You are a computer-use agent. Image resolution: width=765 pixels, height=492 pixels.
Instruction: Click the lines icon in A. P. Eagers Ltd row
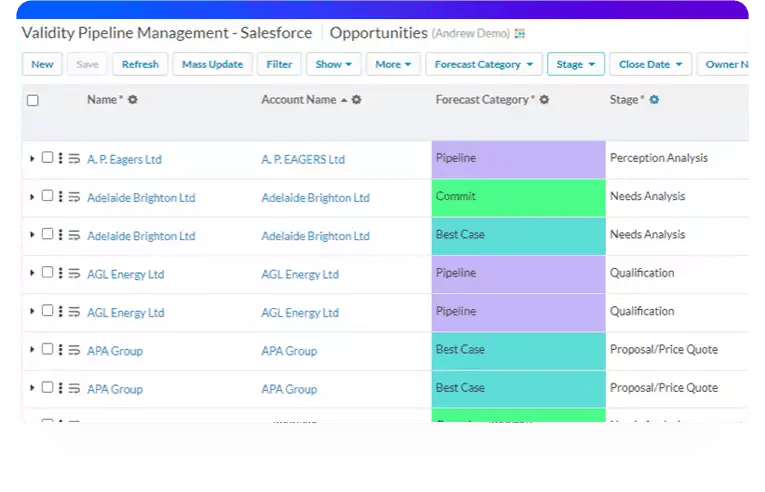pyautogui.click(x=74, y=159)
